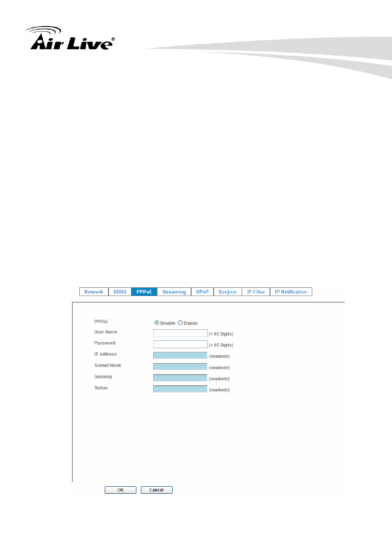This screenshot has width=392, height=555.
Task: Click the readonly IP Address field
Action: click(180, 356)
